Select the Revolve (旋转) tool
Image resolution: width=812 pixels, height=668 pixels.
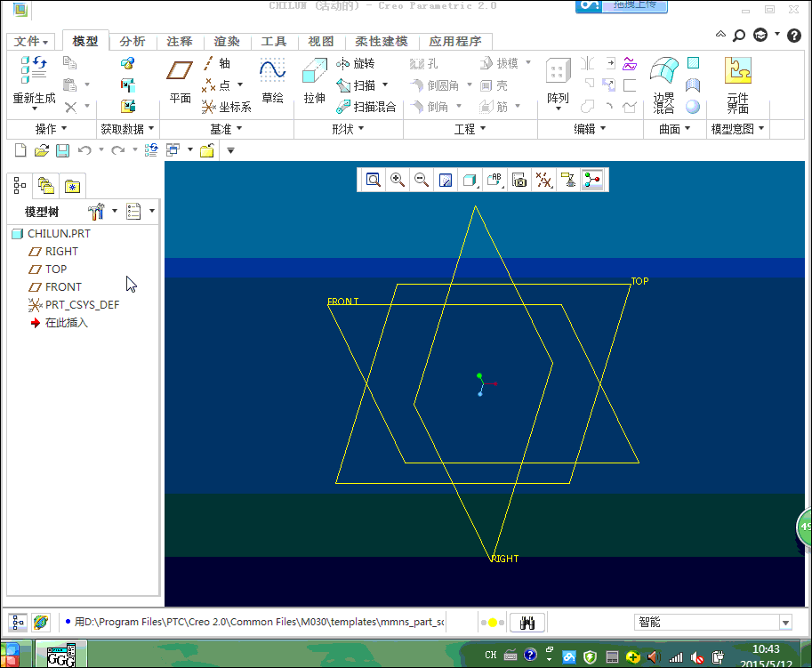coord(355,63)
